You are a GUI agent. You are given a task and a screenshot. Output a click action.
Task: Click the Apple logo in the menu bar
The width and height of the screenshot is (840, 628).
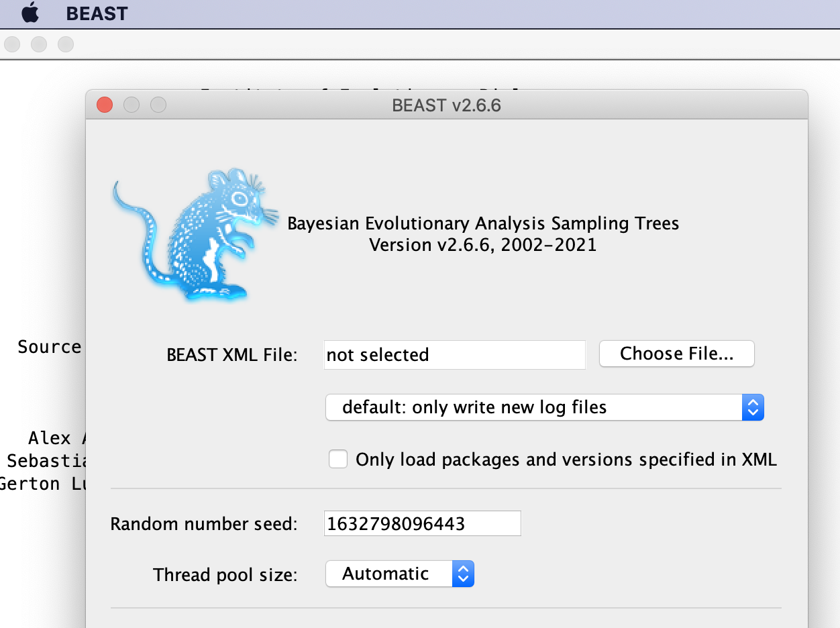pyautogui.click(x=30, y=13)
